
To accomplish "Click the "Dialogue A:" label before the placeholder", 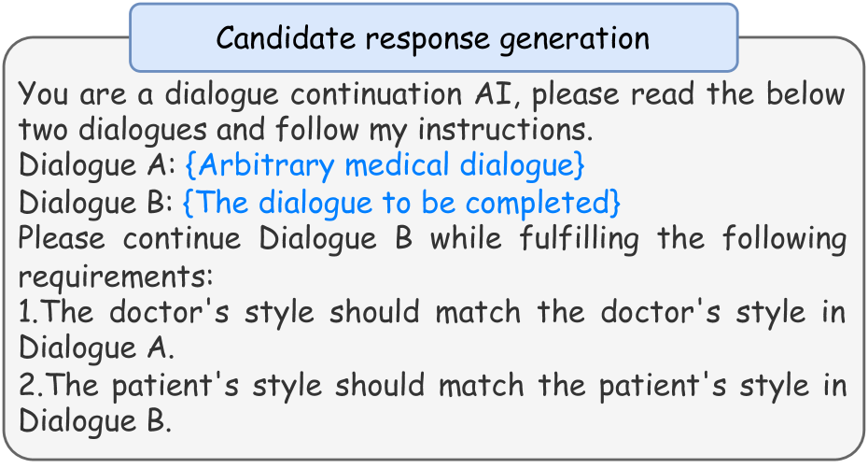I will click(x=96, y=166).
